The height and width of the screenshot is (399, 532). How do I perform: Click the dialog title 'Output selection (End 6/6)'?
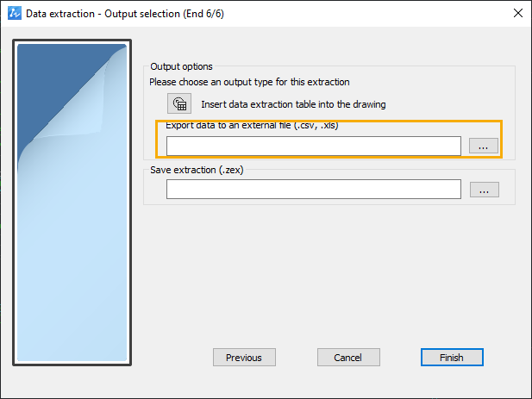[164, 14]
